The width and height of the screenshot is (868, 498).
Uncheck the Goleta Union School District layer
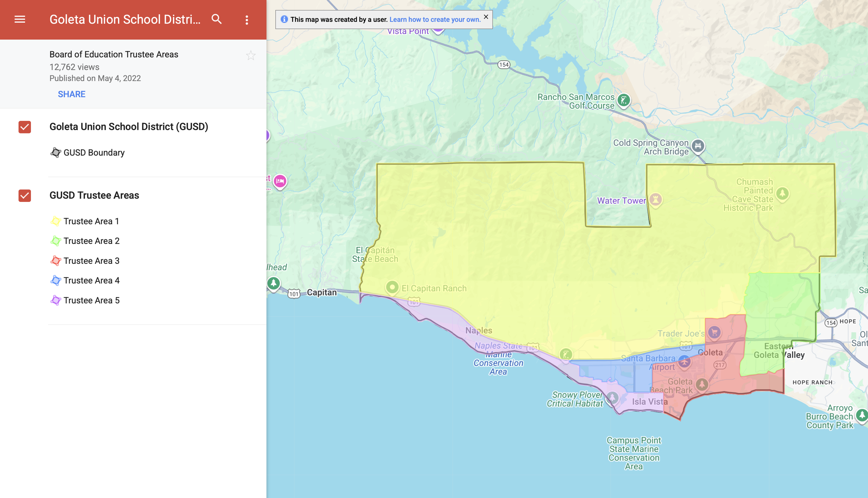click(25, 127)
